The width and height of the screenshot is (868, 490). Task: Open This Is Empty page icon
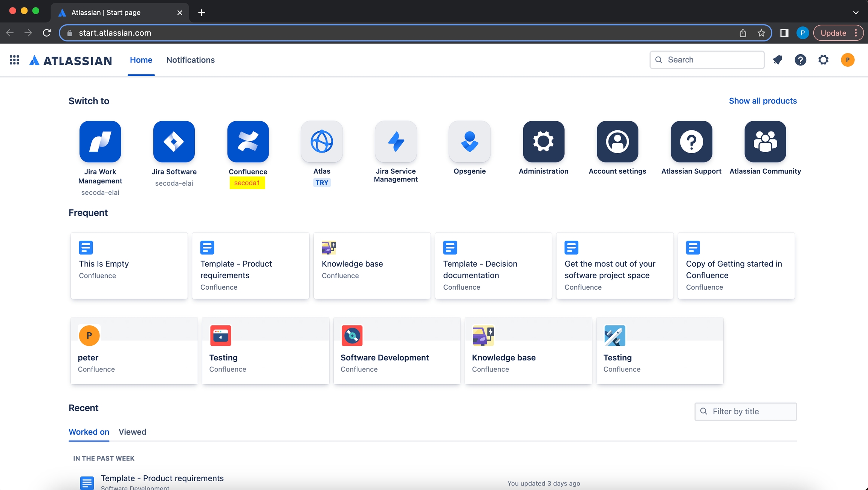tap(86, 247)
